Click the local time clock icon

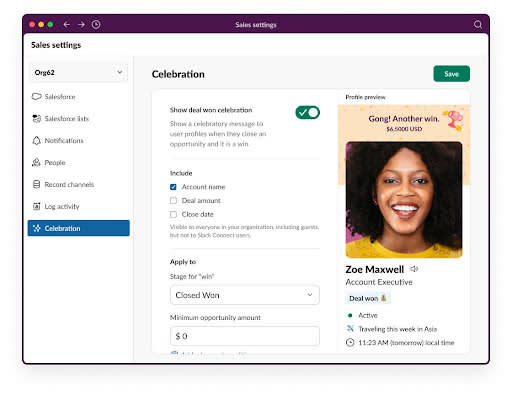350,342
